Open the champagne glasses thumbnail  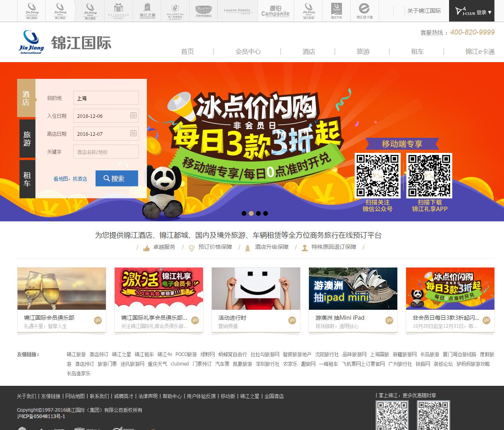tap(62, 289)
